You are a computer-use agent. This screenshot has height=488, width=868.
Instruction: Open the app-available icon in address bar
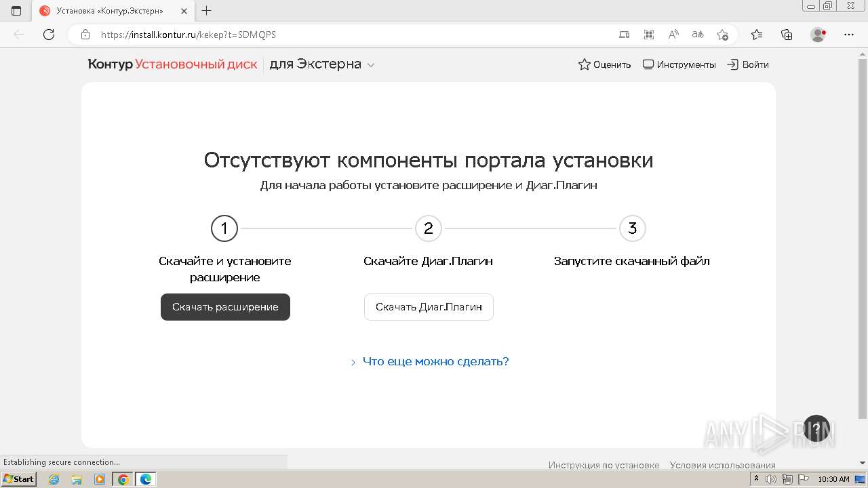625,35
